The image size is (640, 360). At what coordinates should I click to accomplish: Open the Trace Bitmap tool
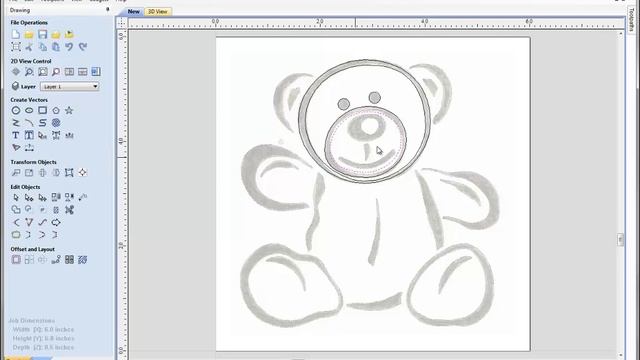click(x=16, y=147)
